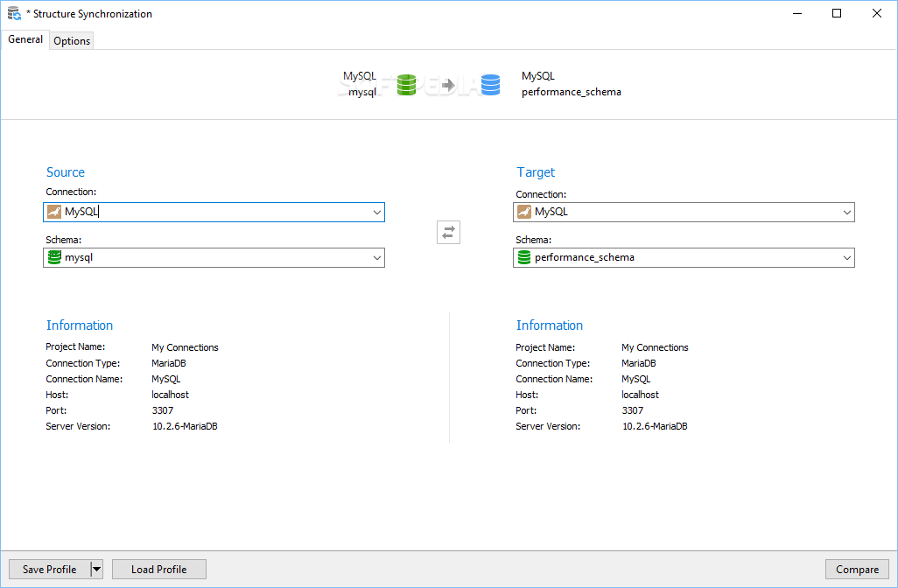Image resolution: width=898 pixels, height=588 pixels.
Task: Expand the Source Schema dropdown arrow
Action: pyautogui.click(x=377, y=257)
